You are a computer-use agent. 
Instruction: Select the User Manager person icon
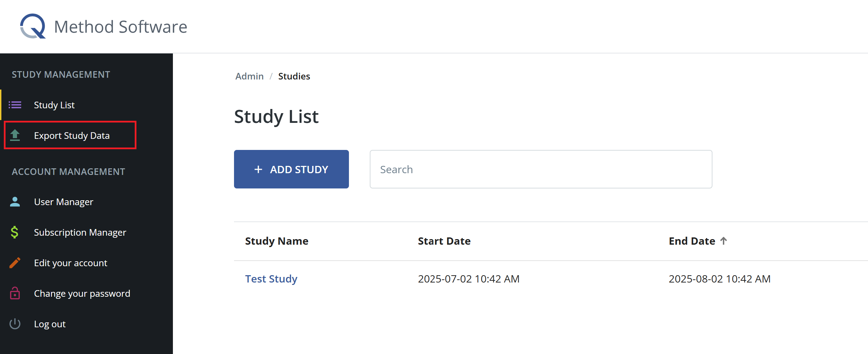(x=15, y=202)
